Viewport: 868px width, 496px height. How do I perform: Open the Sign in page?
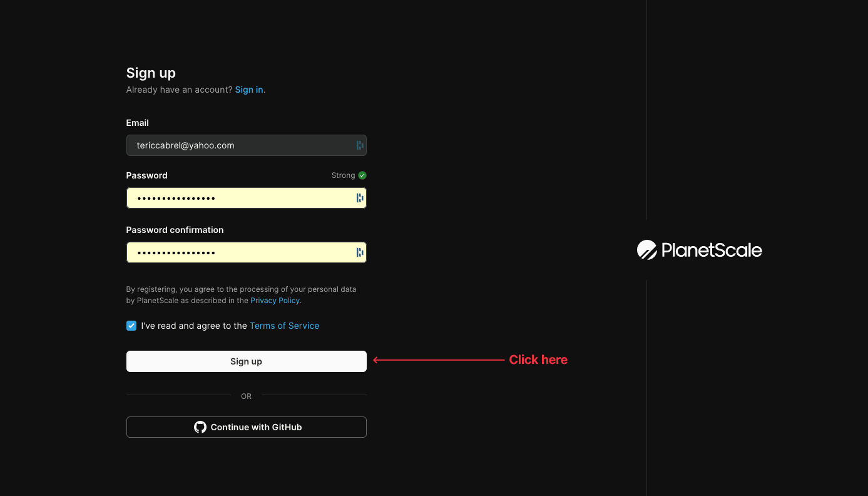[248, 89]
